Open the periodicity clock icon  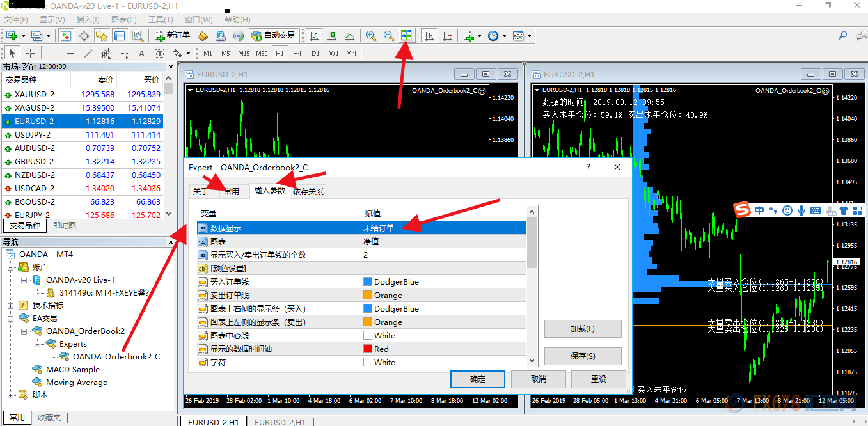tap(493, 36)
